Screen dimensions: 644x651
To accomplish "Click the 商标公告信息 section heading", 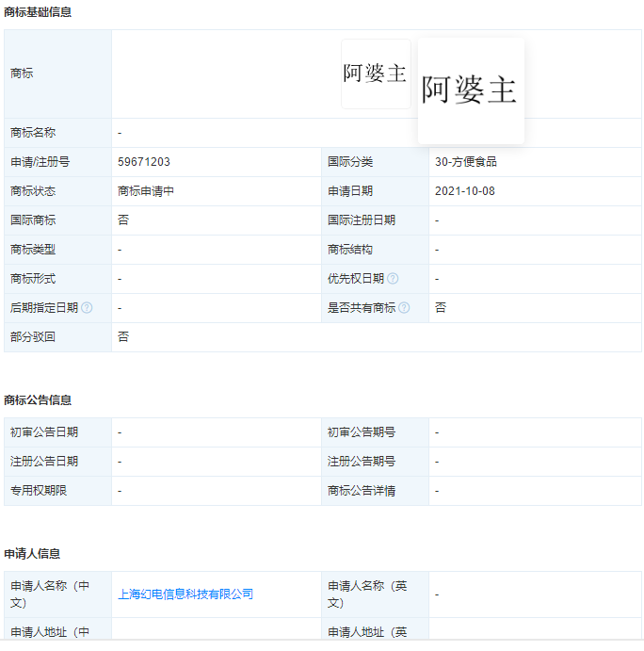I will pos(38,400).
